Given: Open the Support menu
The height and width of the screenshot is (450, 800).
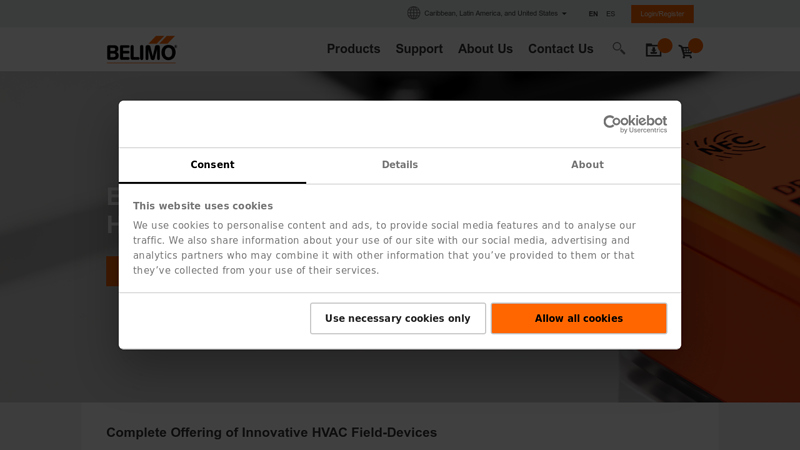Looking at the screenshot, I should [419, 49].
